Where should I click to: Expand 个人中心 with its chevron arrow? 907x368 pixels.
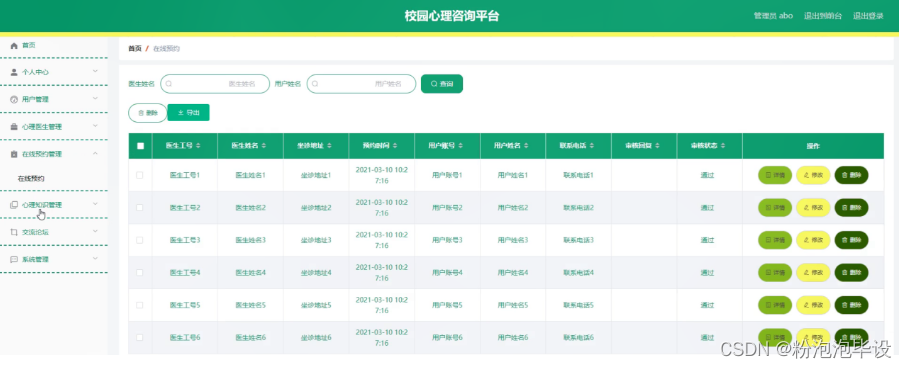click(95, 72)
